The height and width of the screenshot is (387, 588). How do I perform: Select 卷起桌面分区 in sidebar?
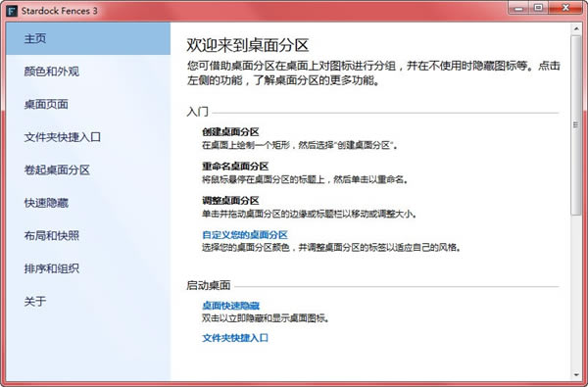pyautogui.click(x=88, y=169)
